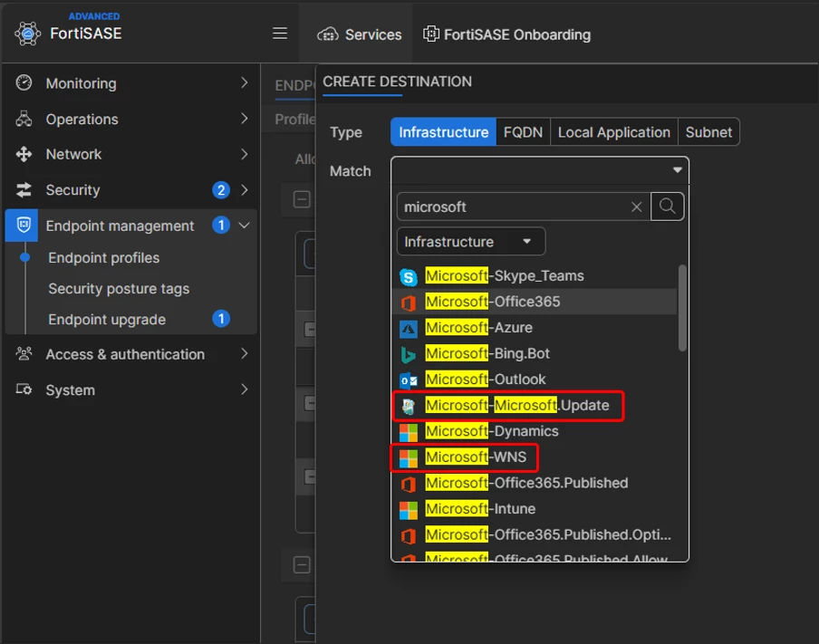Click the Endpoint management shield icon
The width and height of the screenshot is (819, 644).
pos(24,226)
